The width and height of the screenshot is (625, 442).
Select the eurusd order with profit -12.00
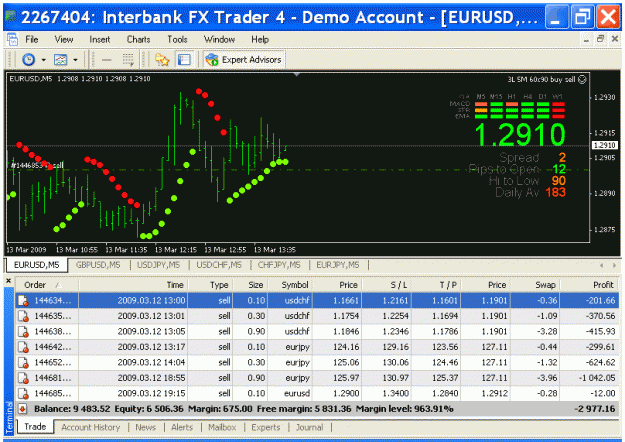pos(317,394)
